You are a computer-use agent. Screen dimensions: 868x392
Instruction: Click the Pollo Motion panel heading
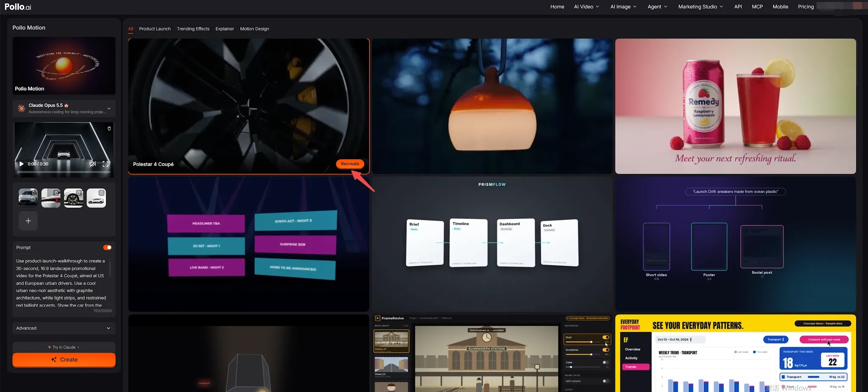click(x=29, y=28)
